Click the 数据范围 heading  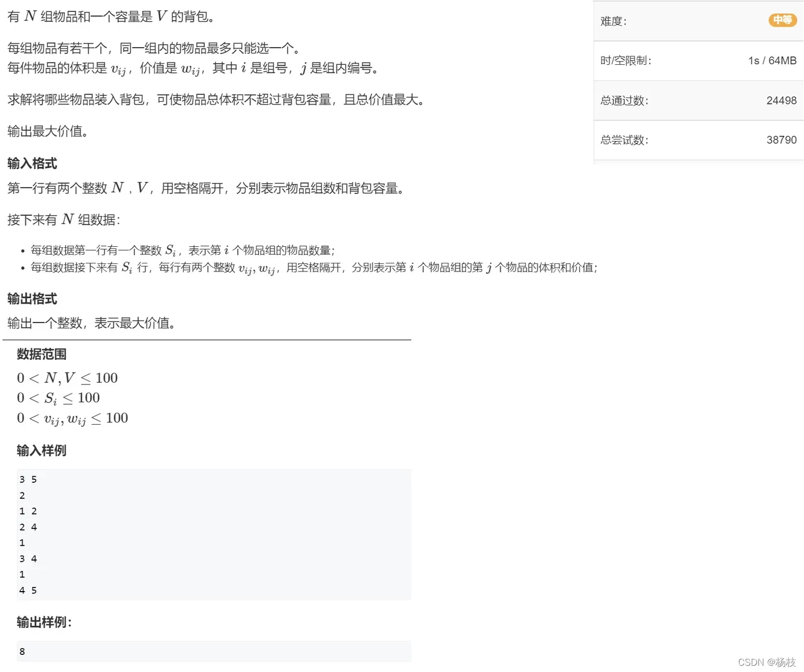[x=41, y=354]
